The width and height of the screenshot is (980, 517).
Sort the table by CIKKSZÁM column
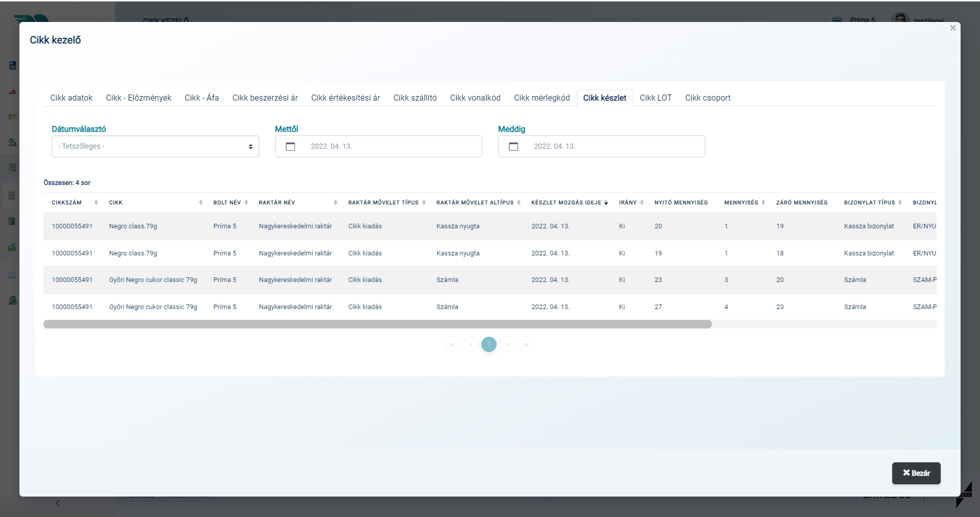(97, 202)
